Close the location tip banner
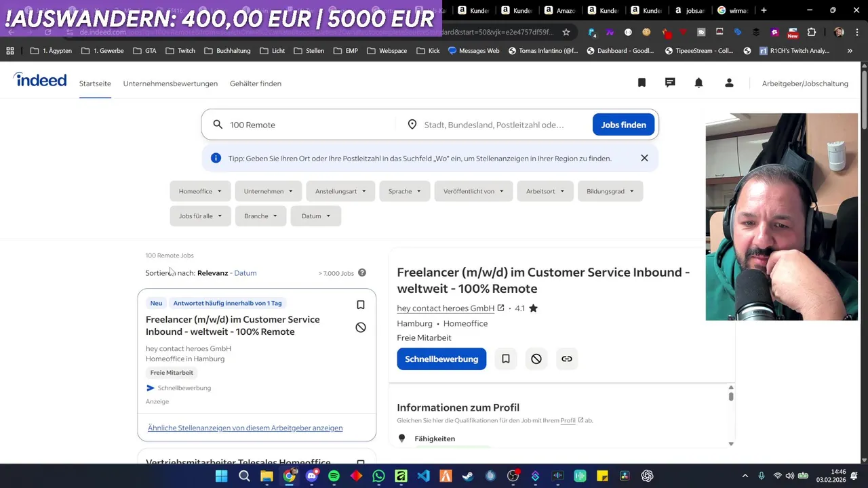The image size is (868, 488). (644, 158)
